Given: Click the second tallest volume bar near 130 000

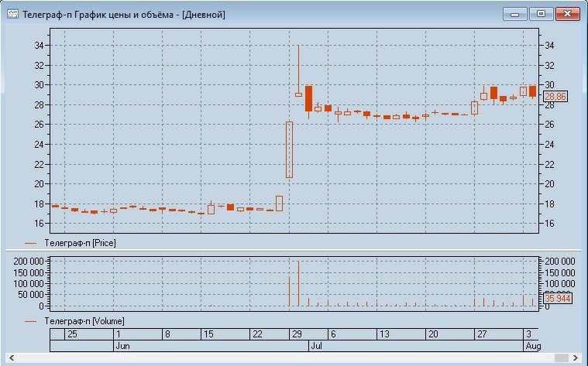Looking at the screenshot, I should pyautogui.click(x=289, y=292).
